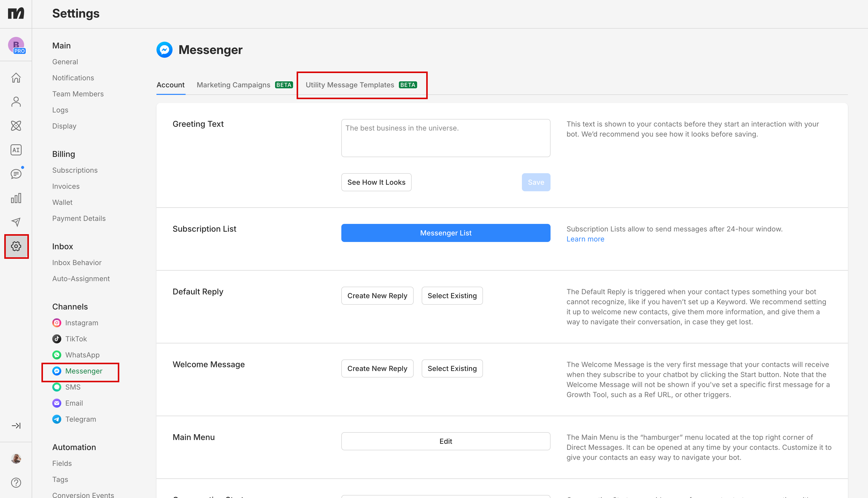Screen dimensions: 868x498
Task: Open the Analytics bar chart icon
Action: [x=16, y=198]
